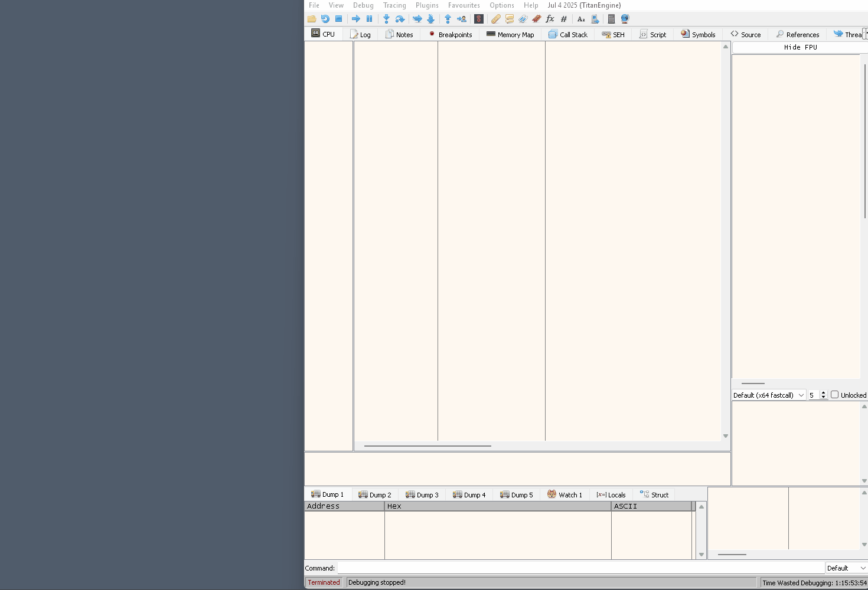
Task: Click the Run to User Code icon
Action: [461, 19]
